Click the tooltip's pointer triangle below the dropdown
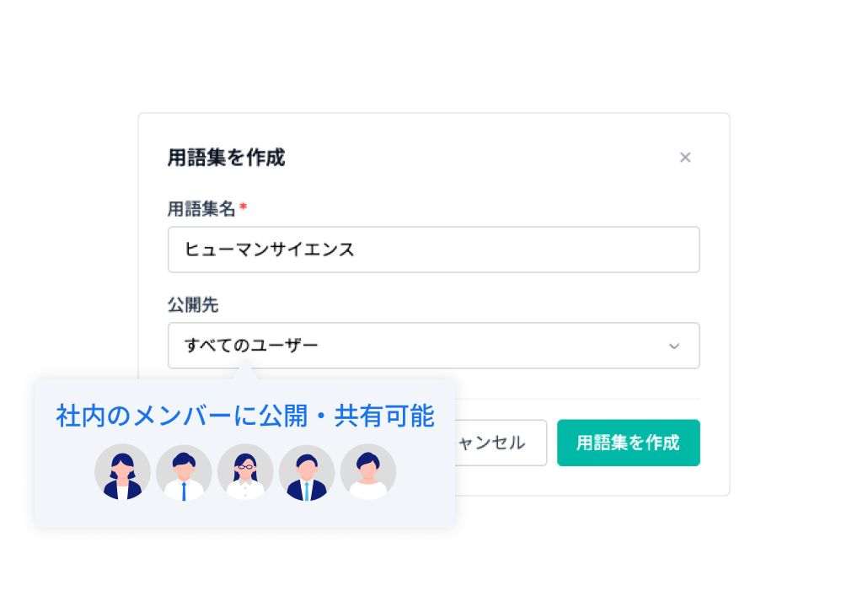This screenshot has width=868, height=607. [245, 370]
